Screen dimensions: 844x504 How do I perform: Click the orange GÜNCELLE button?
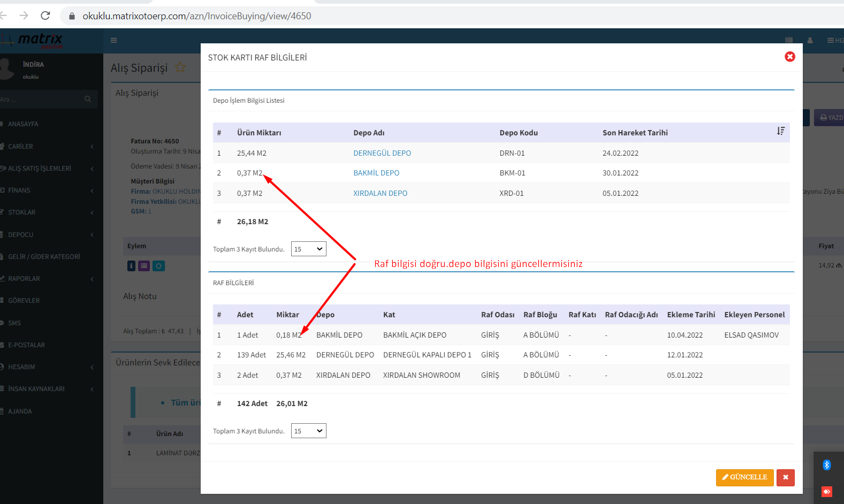(x=744, y=477)
